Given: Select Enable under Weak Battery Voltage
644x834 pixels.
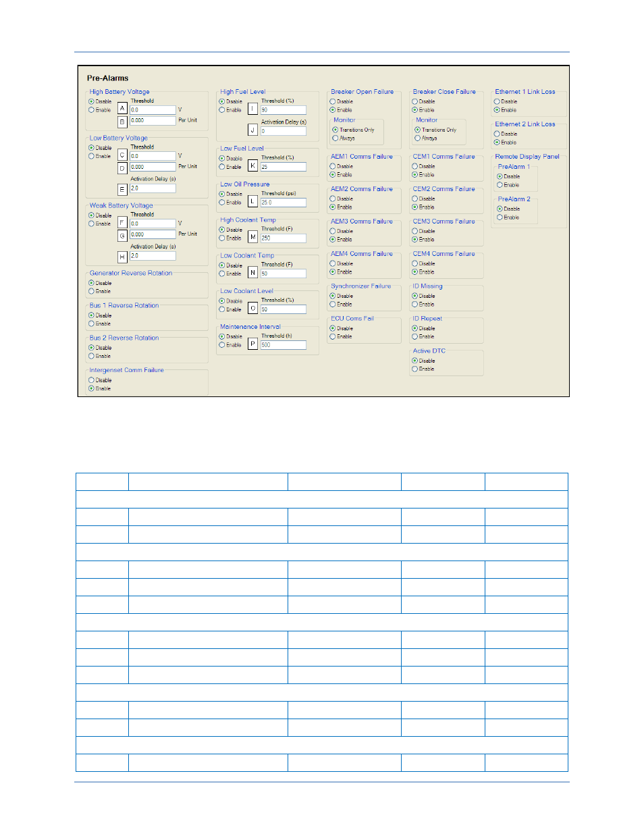Looking at the screenshot, I should tap(91, 224).
